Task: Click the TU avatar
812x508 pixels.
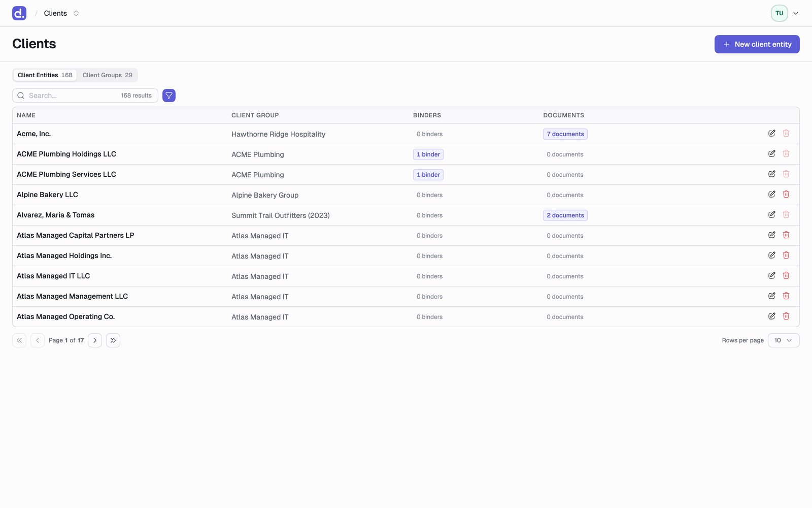Action: point(779,13)
